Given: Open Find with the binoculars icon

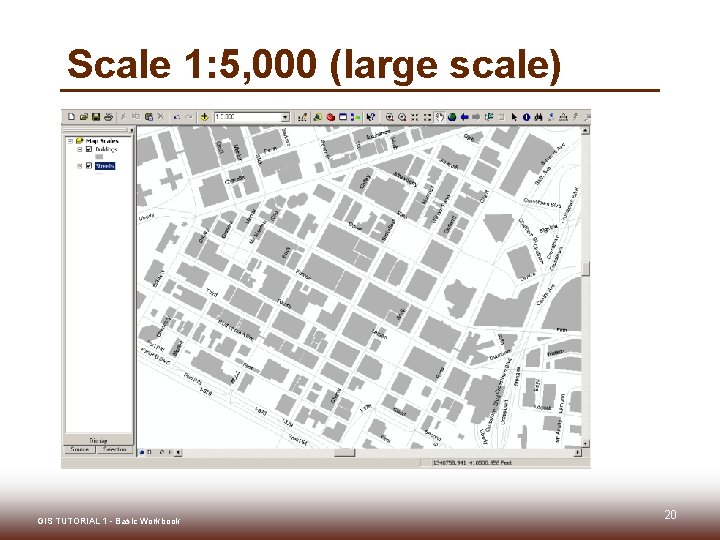Looking at the screenshot, I should click(x=538, y=117).
